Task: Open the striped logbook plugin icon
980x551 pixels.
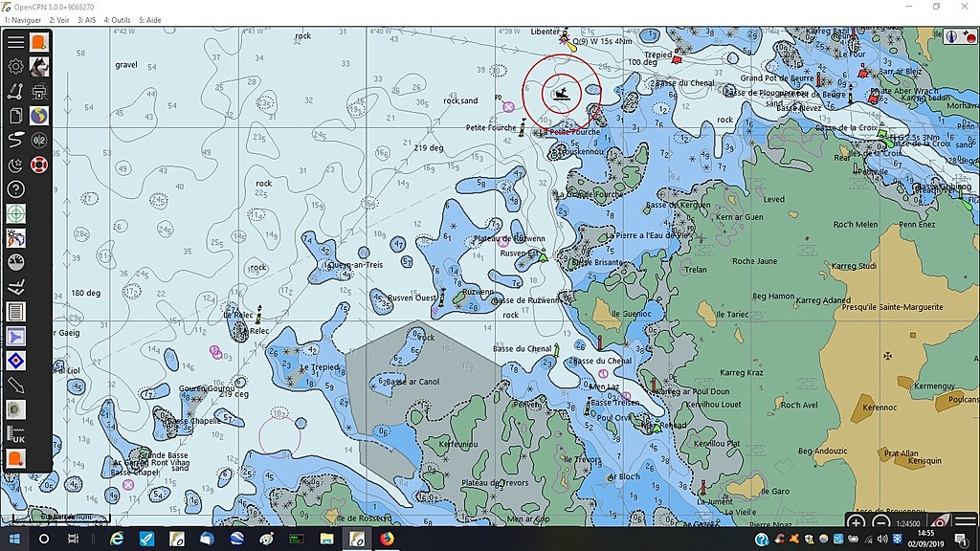Action: pos(15,311)
